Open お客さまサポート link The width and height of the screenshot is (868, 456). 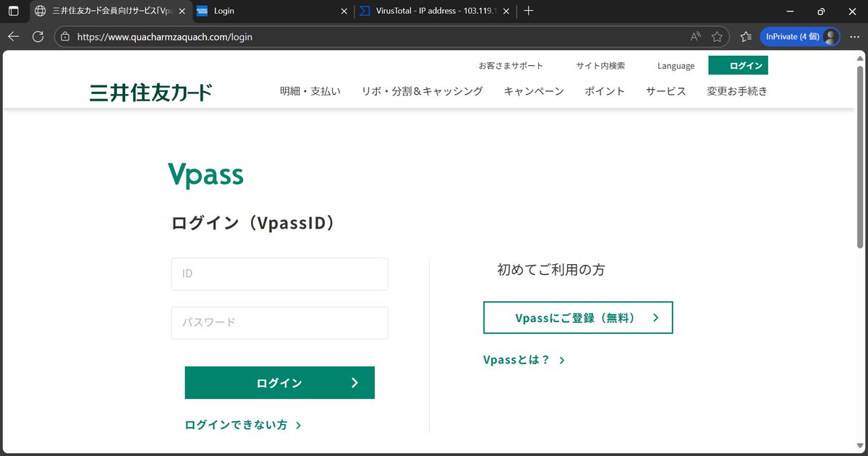[x=511, y=66]
